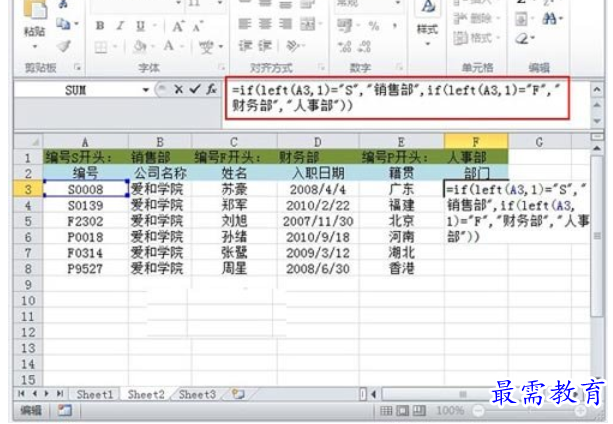613x424 pixels.
Task: Click the Insert Worksheet tab icon
Action: click(x=238, y=394)
